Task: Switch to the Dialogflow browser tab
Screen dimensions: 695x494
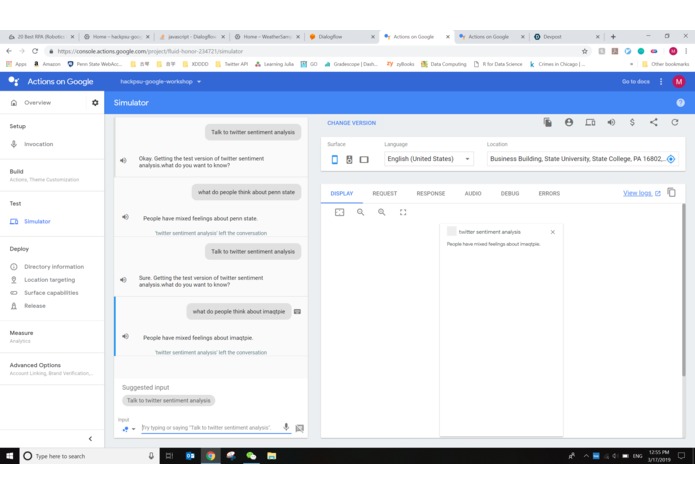Action: click(x=341, y=37)
